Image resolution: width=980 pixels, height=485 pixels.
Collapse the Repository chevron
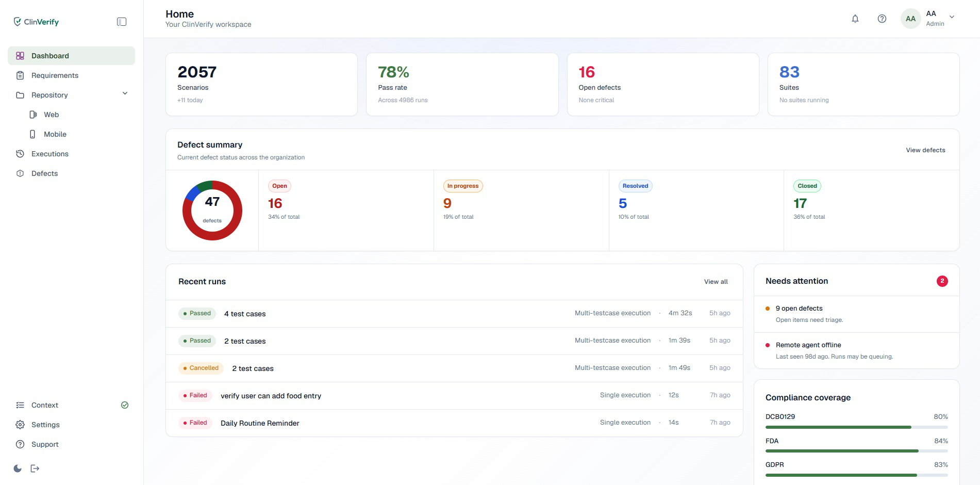(x=125, y=93)
